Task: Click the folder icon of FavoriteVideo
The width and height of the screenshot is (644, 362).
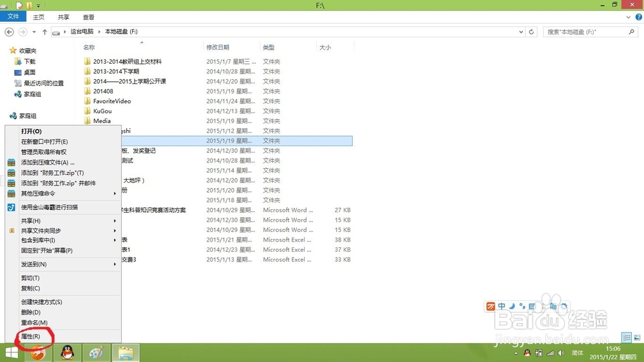Action: (87, 101)
